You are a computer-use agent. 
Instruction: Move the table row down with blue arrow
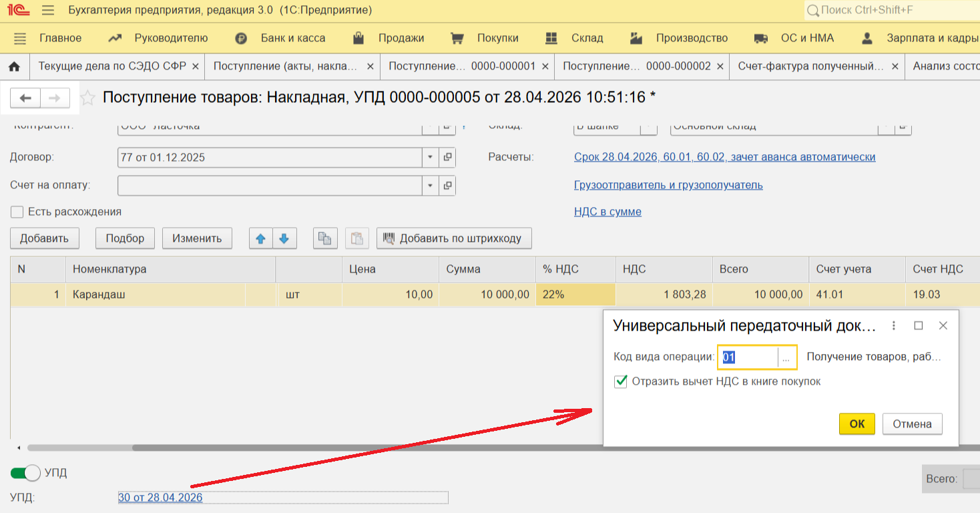284,238
